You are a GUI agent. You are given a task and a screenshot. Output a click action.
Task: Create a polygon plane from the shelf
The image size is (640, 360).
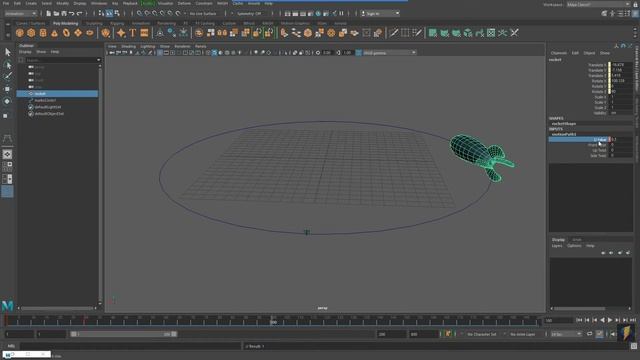tap(78, 33)
